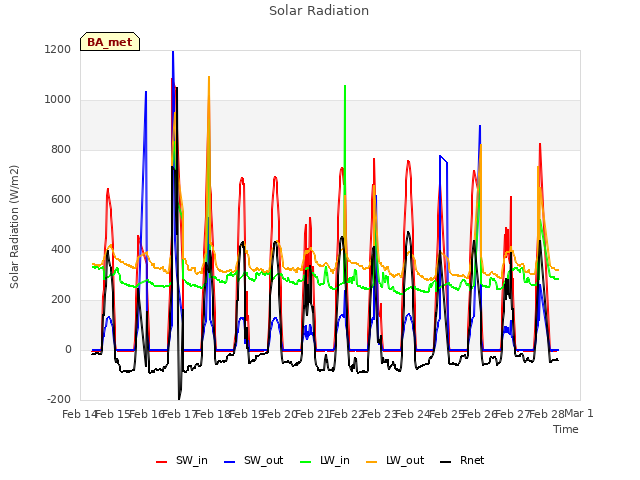This screenshot has height=480, width=640.
Task: Click the LW_in legend label
Action: point(335,461)
